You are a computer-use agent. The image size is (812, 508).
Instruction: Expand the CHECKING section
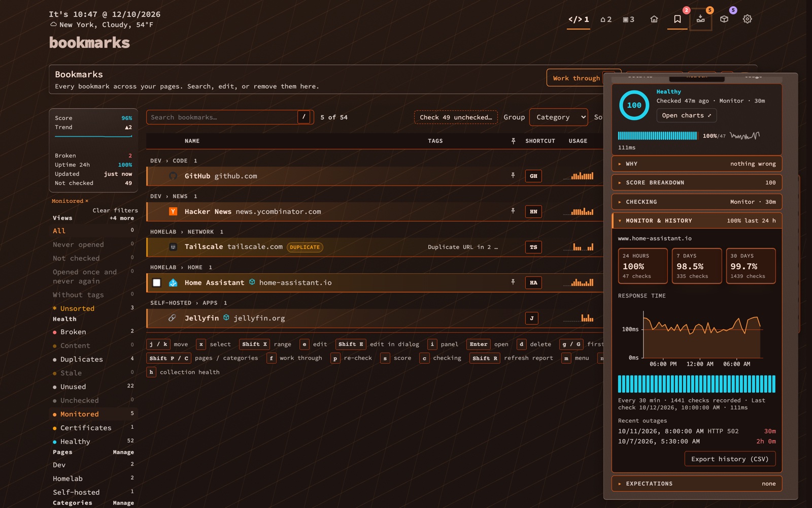(x=697, y=202)
